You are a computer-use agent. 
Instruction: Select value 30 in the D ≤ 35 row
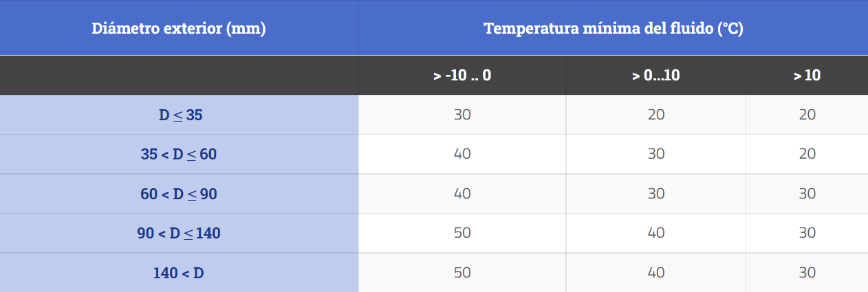point(462,115)
